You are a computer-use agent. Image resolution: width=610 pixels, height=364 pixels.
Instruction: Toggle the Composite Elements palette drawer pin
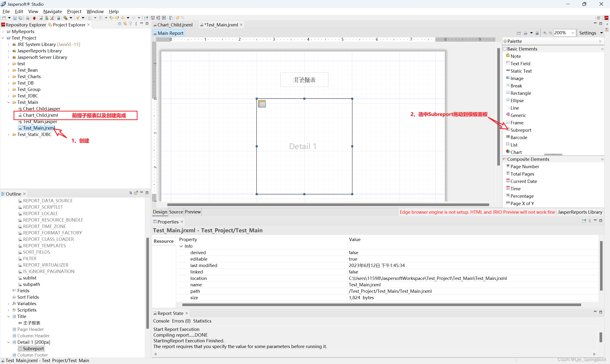pyautogui.click(x=602, y=159)
